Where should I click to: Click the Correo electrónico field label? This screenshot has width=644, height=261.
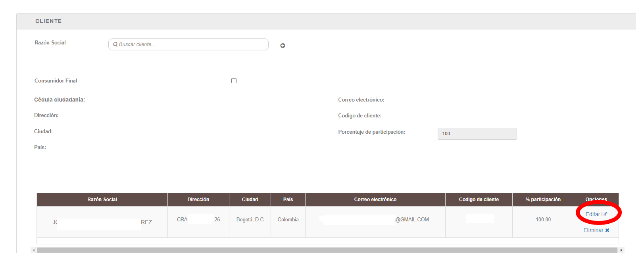click(361, 100)
